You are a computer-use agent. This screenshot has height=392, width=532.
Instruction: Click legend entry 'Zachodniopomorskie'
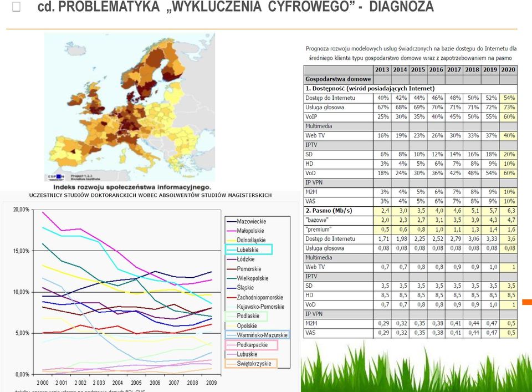(260, 297)
